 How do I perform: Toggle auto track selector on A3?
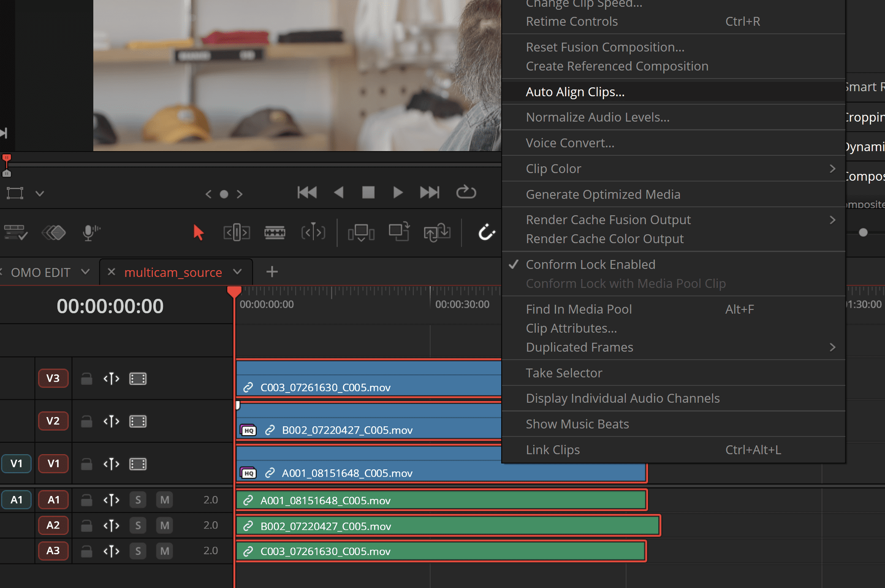[x=111, y=551]
